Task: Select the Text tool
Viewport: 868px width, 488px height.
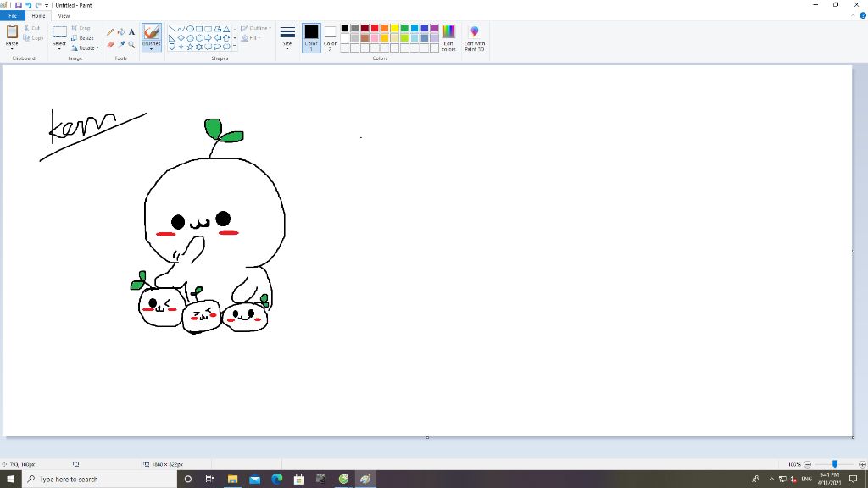Action: (x=131, y=32)
